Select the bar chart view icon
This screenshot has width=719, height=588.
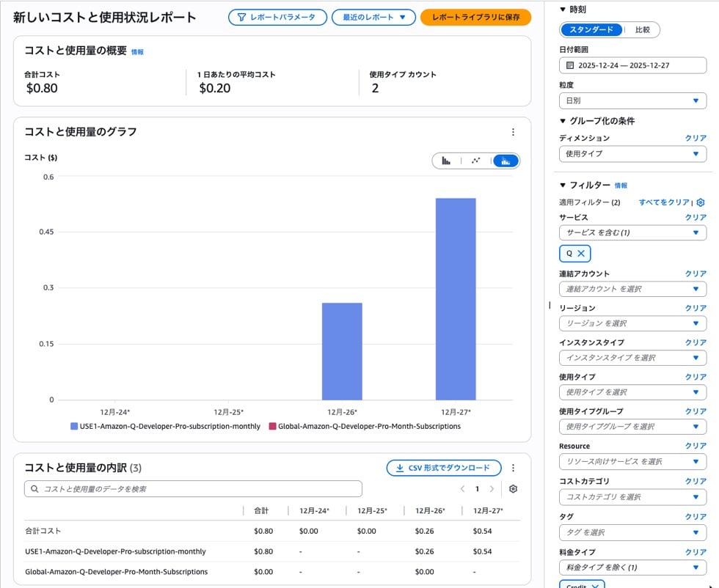(x=446, y=161)
